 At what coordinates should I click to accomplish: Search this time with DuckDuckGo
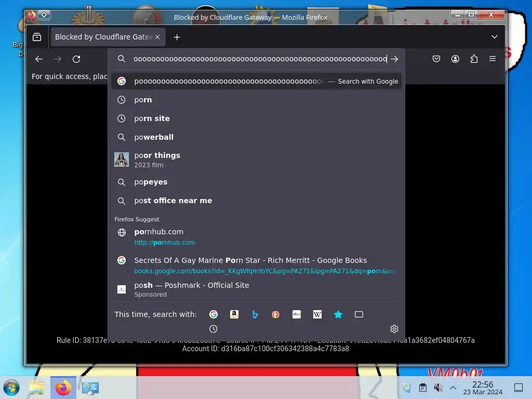point(275,314)
